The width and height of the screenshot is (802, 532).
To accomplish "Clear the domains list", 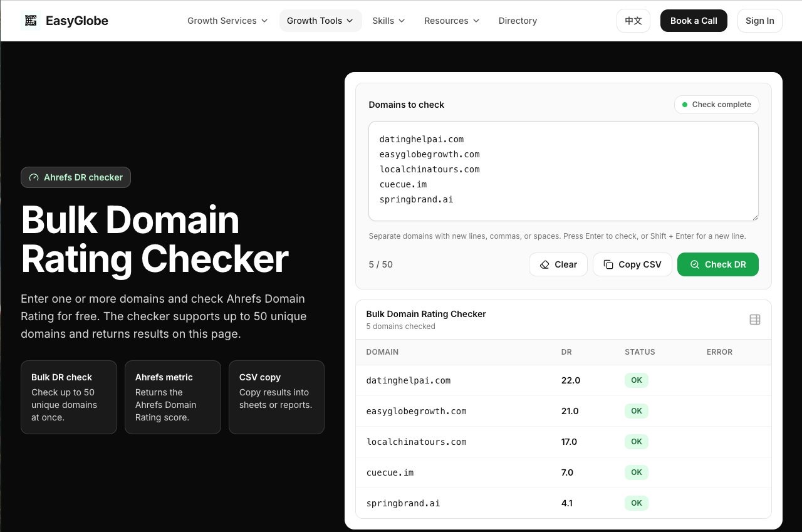I will tap(558, 264).
